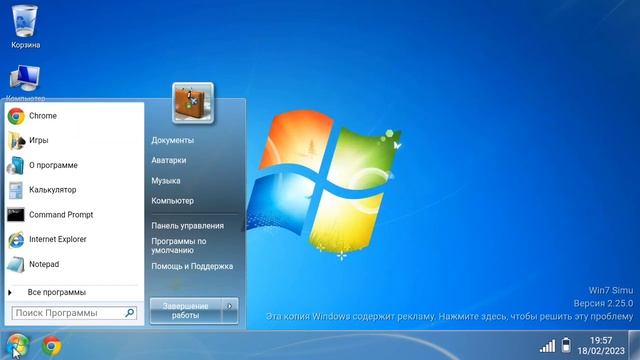Select the Chrome text entry
Image resolution: width=640 pixels, height=360 pixels.
(x=42, y=116)
